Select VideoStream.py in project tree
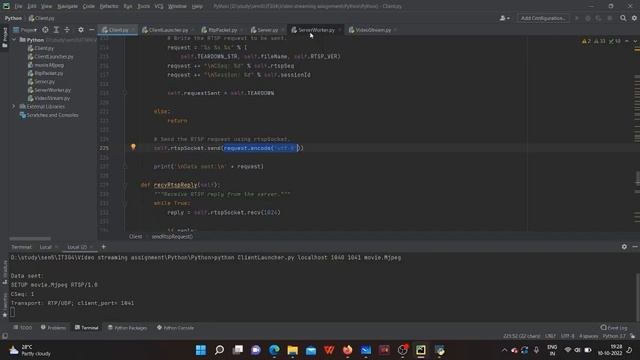Screen dimensions: 640x360 (49, 98)
